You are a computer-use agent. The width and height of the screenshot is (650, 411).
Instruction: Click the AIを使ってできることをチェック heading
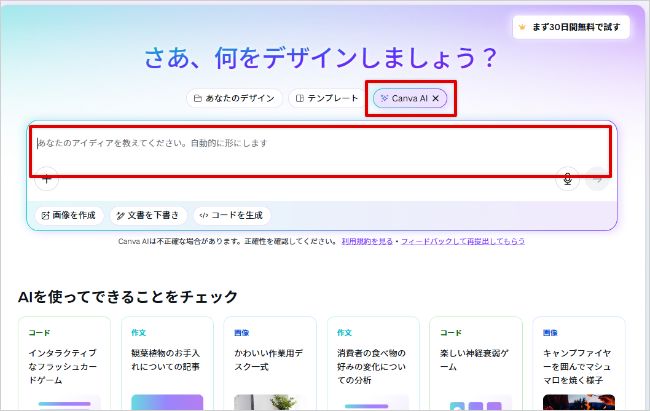click(x=128, y=297)
